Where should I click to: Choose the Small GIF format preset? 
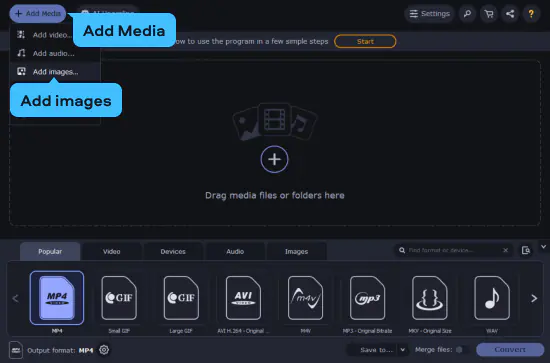coord(119,298)
